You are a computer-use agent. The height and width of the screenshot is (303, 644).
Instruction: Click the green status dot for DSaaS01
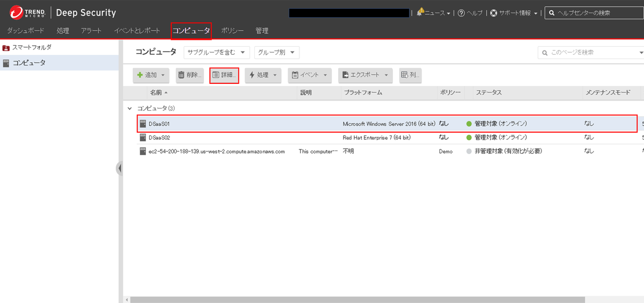[x=469, y=124]
